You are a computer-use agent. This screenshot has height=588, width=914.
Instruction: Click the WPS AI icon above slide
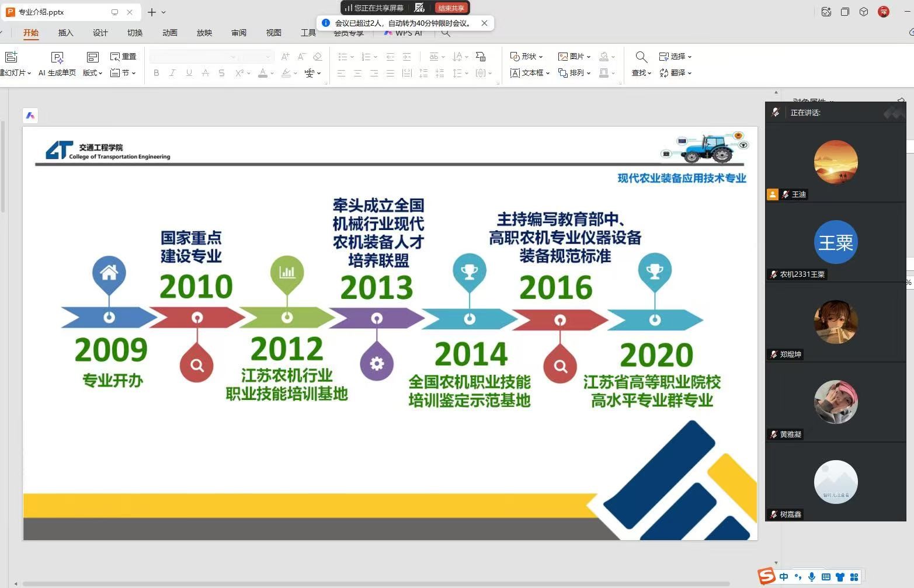(30, 116)
